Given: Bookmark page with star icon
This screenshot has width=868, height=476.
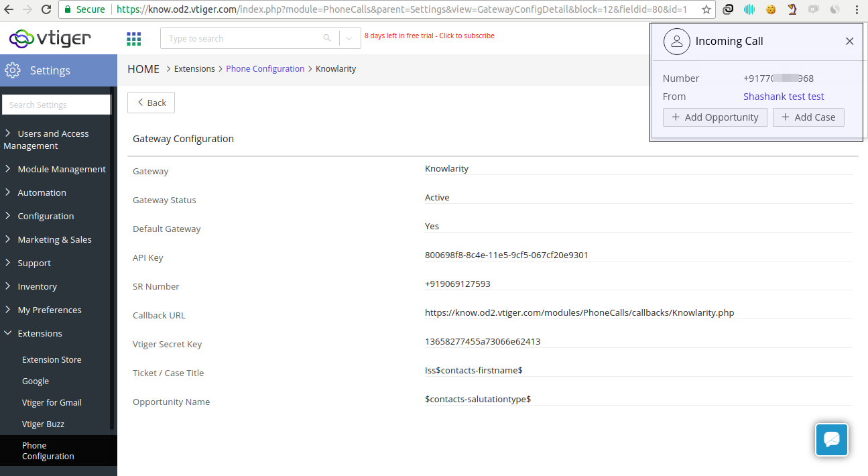Looking at the screenshot, I should (x=706, y=9).
